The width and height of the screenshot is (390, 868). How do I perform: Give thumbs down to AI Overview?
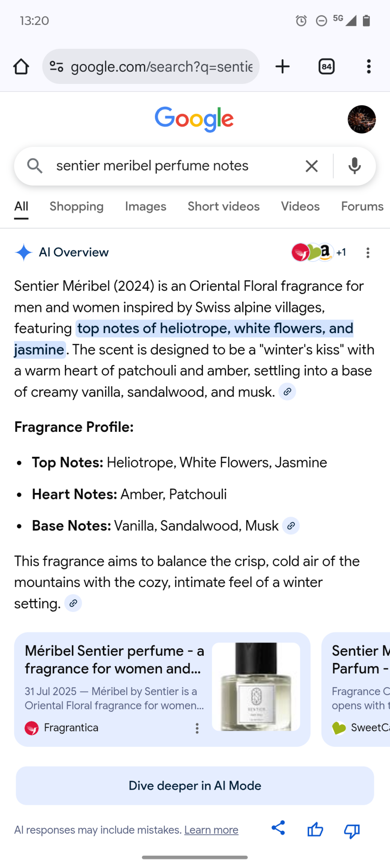pyautogui.click(x=352, y=831)
